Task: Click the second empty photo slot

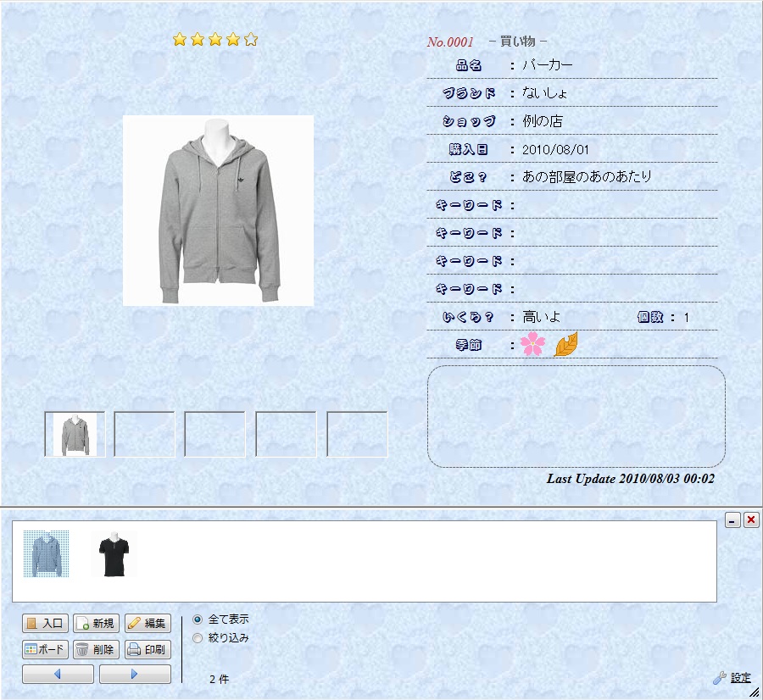Action: coord(145,434)
